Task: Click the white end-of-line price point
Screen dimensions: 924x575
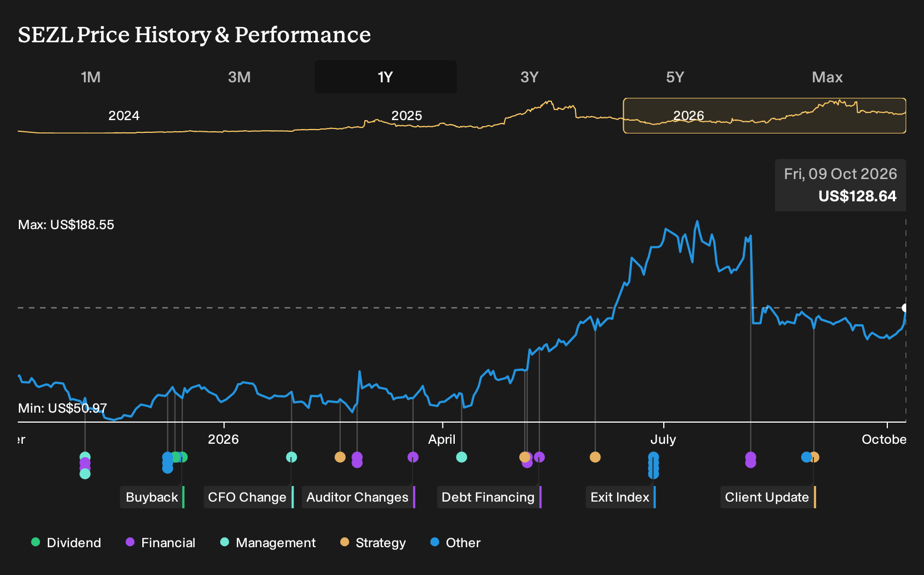Action: (905, 308)
